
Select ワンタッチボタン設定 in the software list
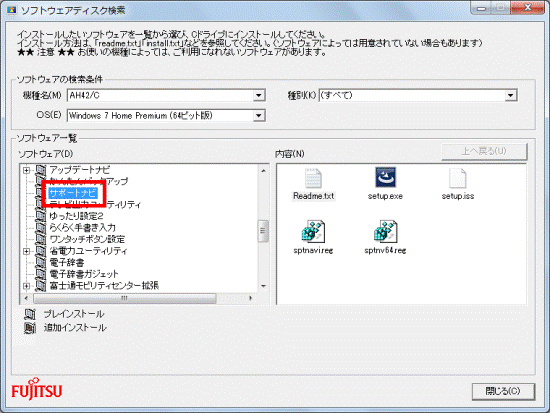pos(87,239)
